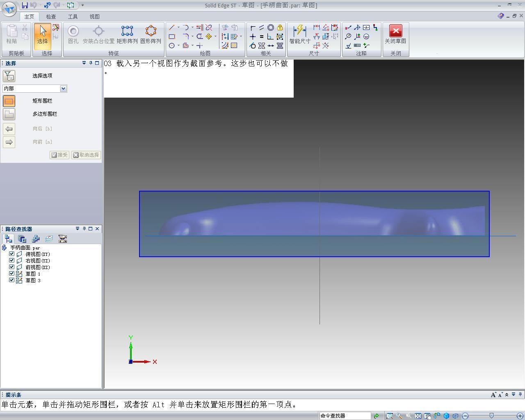This screenshot has width=525, height=420.
Task: Activate the Pan hand tool in status bar
Action: point(427,416)
